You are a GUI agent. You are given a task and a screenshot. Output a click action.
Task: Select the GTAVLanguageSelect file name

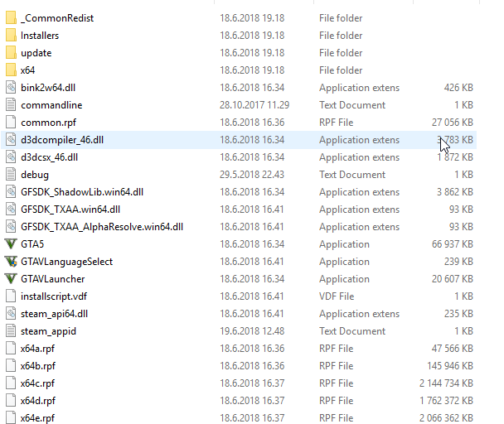point(66,262)
